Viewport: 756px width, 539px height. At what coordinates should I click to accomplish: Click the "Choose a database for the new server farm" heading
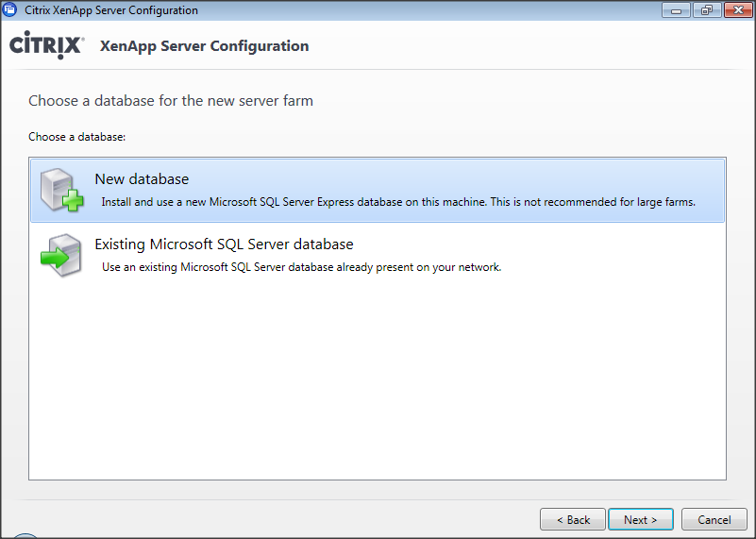coord(171,100)
